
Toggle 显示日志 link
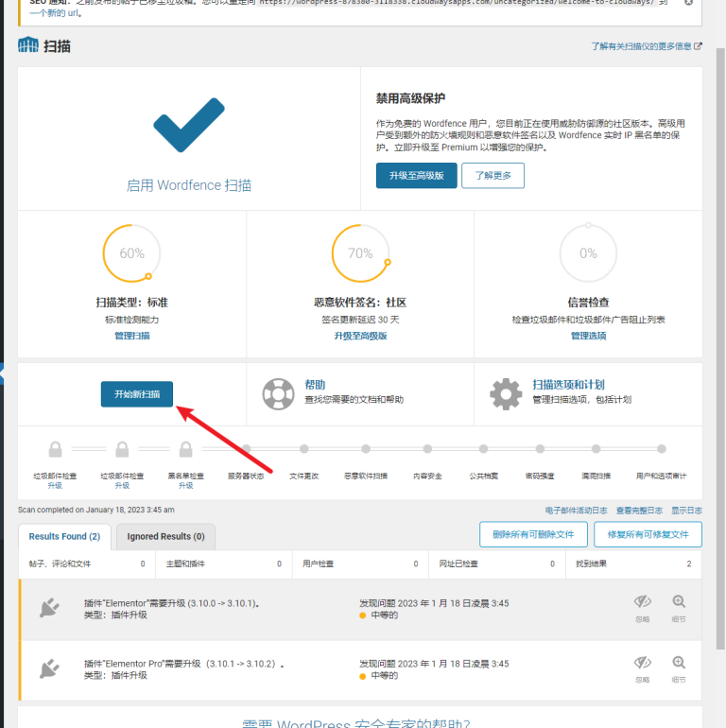point(686,511)
